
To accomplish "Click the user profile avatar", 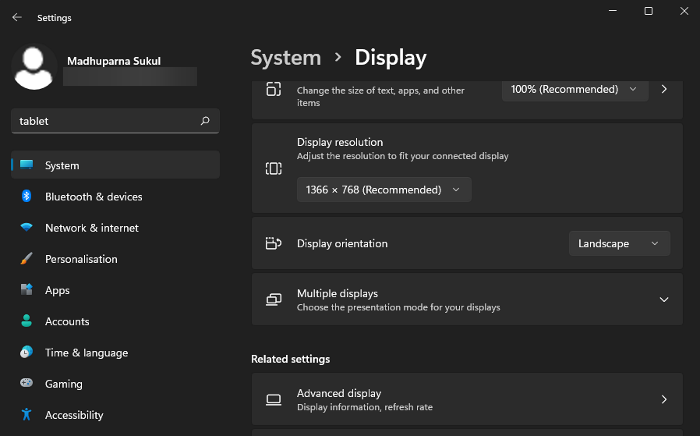I will [x=34, y=67].
